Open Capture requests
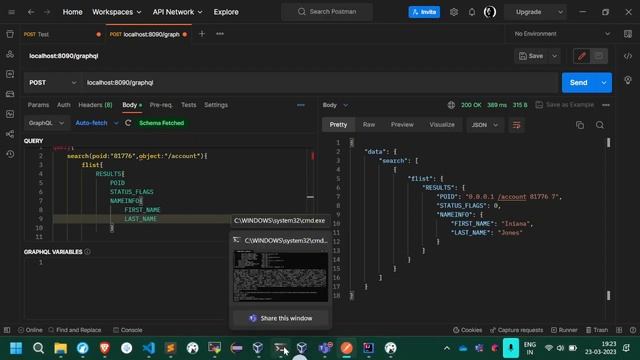This screenshot has width=640, height=360. (516, 330)
